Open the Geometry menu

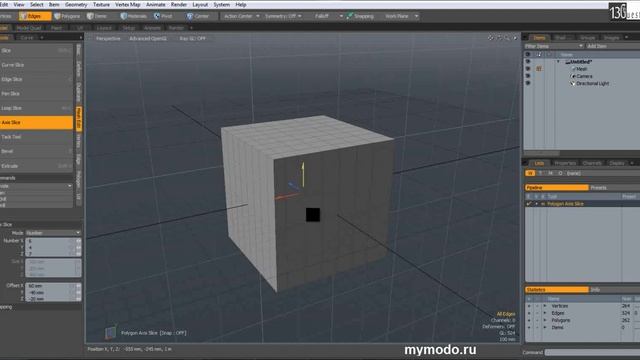(76, 4)
